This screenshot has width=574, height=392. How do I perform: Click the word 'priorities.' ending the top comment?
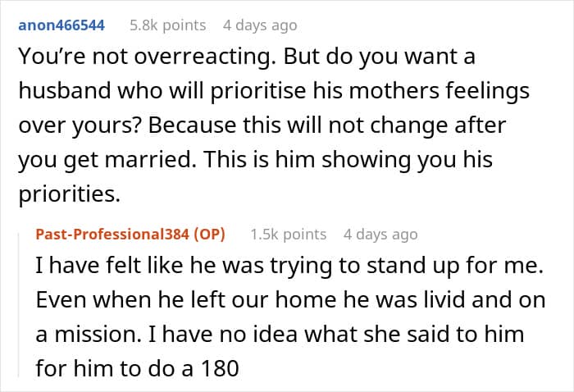tap(69, 194)
